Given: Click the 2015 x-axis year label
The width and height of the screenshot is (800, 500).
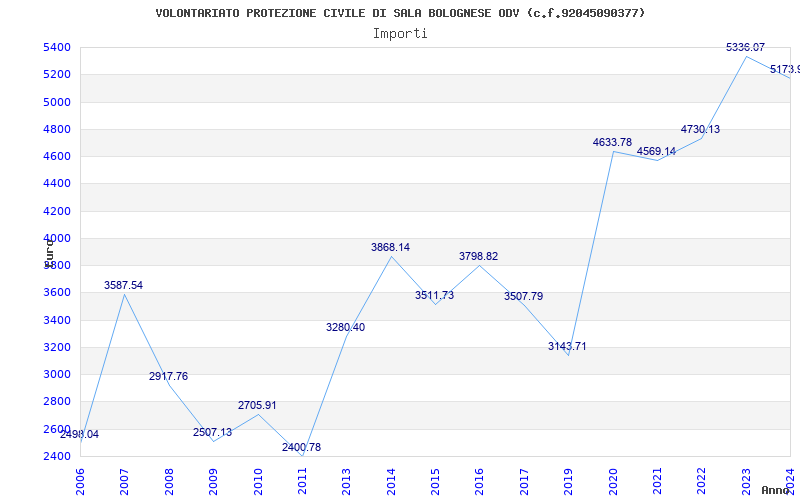Looking at the screenshot, I should 435,482.
